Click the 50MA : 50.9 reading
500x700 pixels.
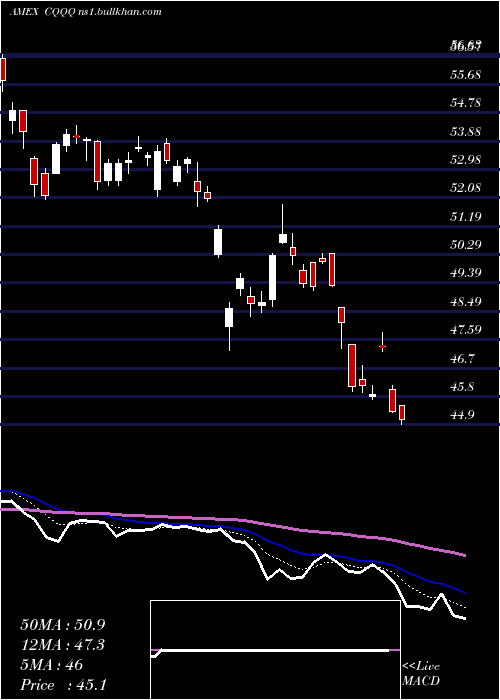pyautogui.click(x=65, y=625)
